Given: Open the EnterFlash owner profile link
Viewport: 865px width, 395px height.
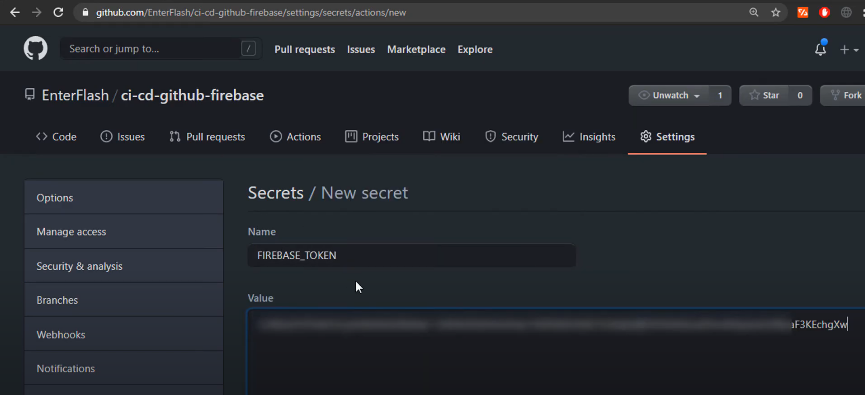Looking at the screenshot, I should click(x=75, y=95).
